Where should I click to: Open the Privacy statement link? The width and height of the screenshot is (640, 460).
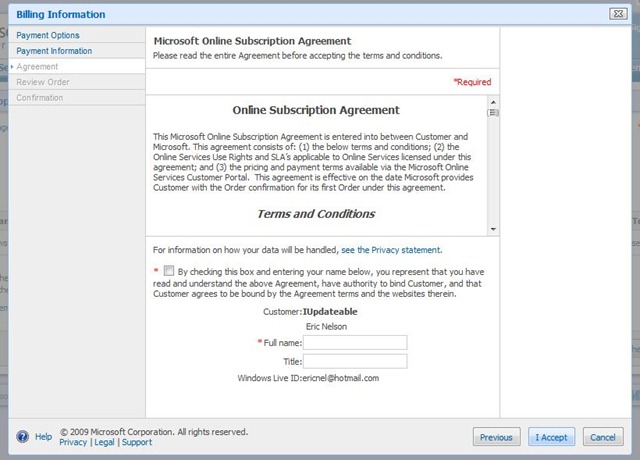[391, 250]
